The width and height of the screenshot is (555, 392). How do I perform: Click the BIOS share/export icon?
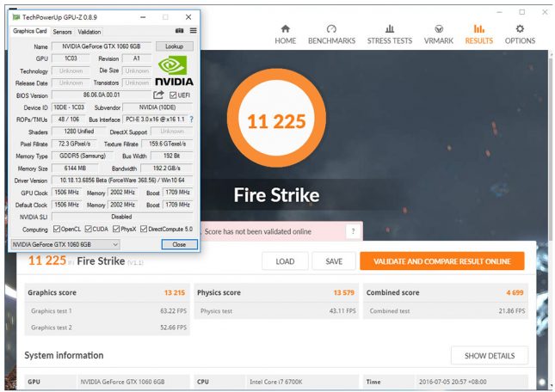click(x=158, y=95)
